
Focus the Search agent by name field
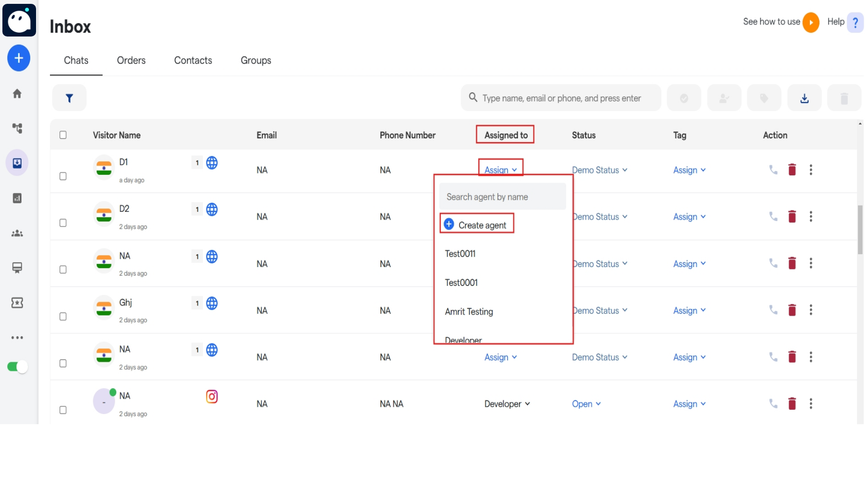pyautogui.click(x=502, y=197)
